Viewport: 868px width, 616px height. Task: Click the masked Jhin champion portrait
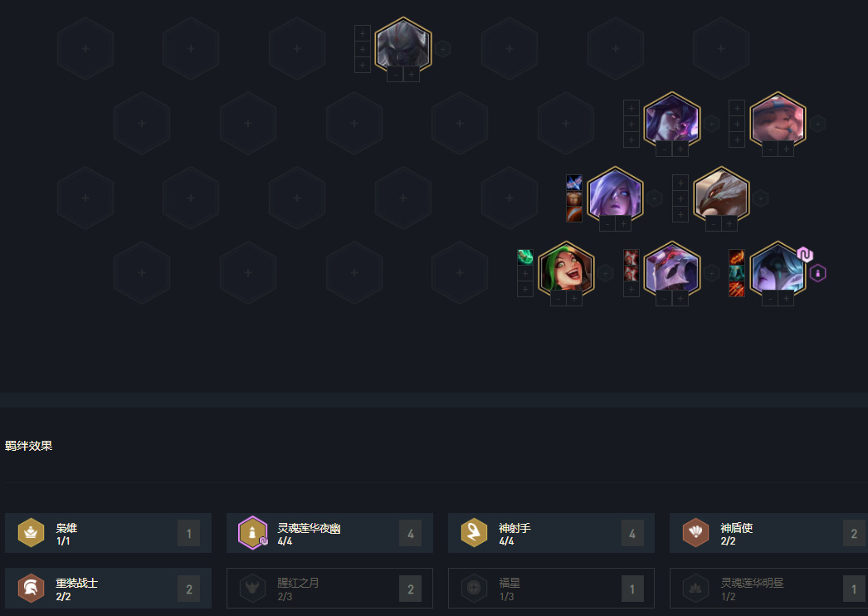671,270
